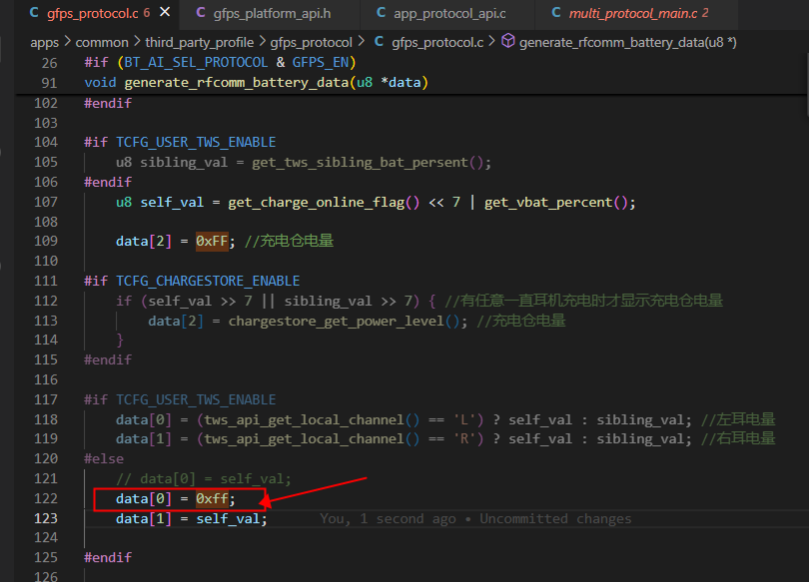
Task: Open the app_protocol_api.c tab
Action: coord(449,13)
